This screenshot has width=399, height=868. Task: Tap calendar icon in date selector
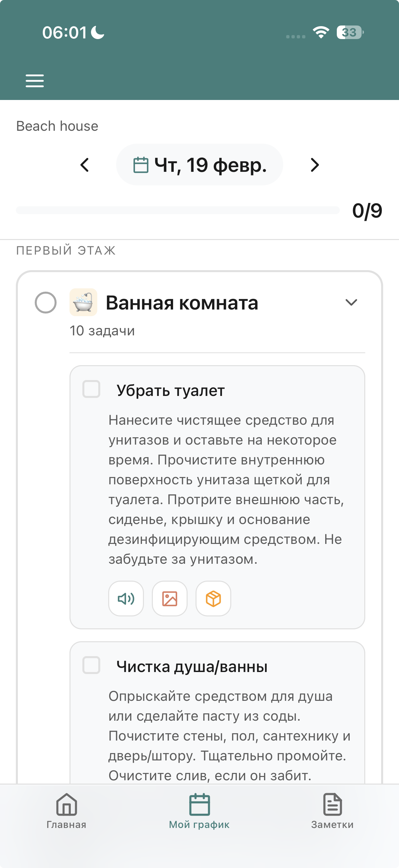coord(141,165)
